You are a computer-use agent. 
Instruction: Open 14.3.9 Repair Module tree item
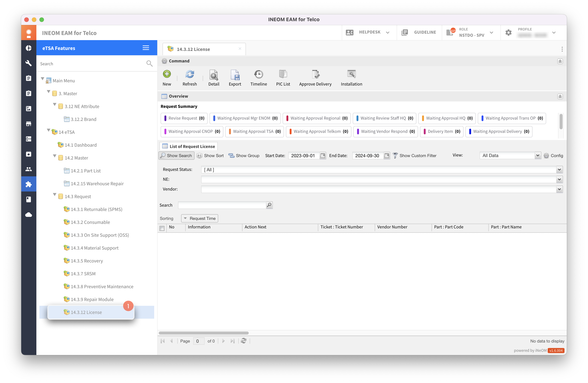pyautogui.click(x=92, y=299)
